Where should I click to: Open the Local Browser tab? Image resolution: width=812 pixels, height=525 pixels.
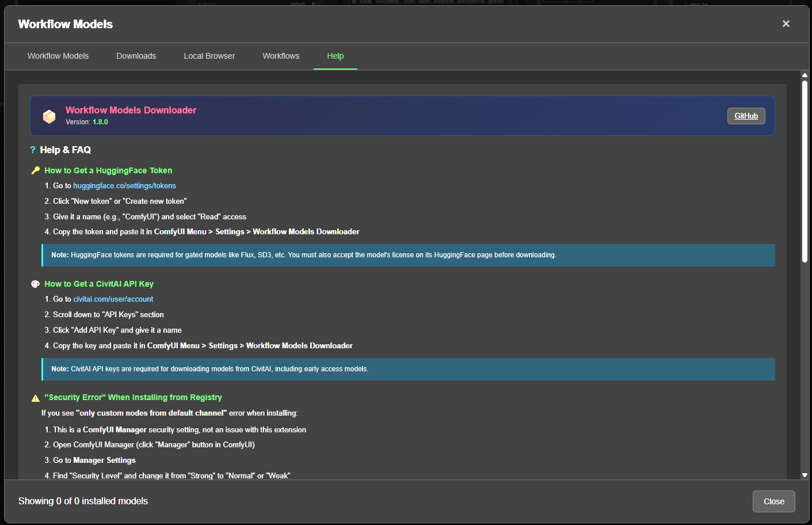click(209, 56)
